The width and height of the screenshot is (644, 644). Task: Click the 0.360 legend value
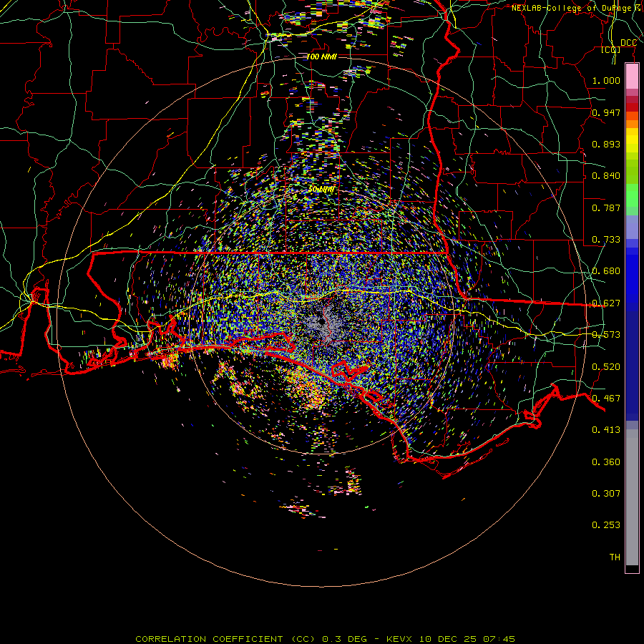pos(606,462)
